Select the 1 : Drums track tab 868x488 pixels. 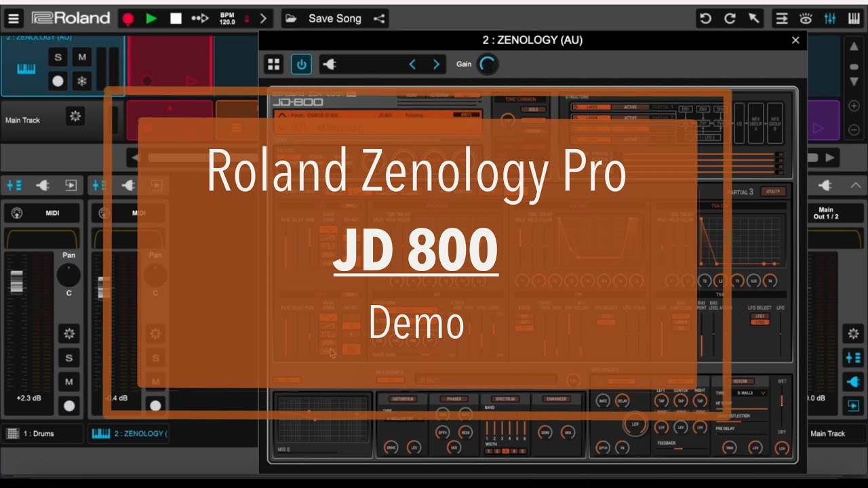[42, 433]
